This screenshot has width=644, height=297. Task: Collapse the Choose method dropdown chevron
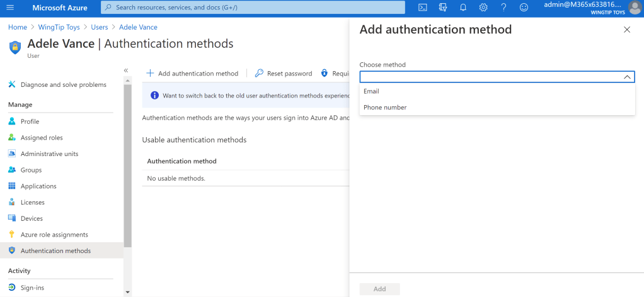(x=627, y=77)
